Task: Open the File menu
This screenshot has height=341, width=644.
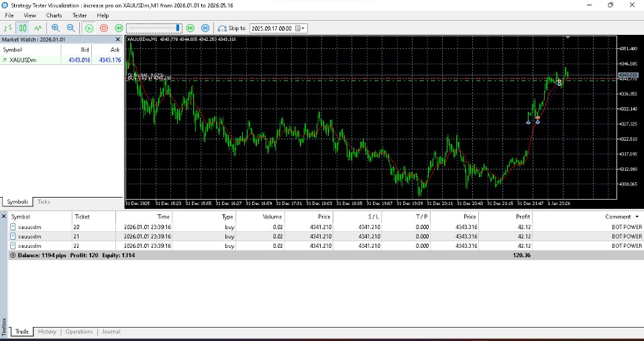Action: (9, 15)
